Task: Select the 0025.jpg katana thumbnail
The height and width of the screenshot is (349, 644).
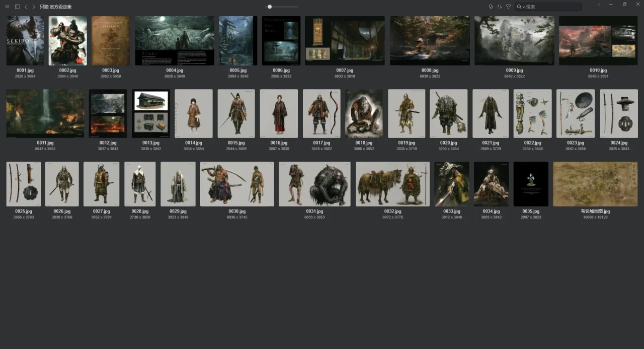Action: 24,184
